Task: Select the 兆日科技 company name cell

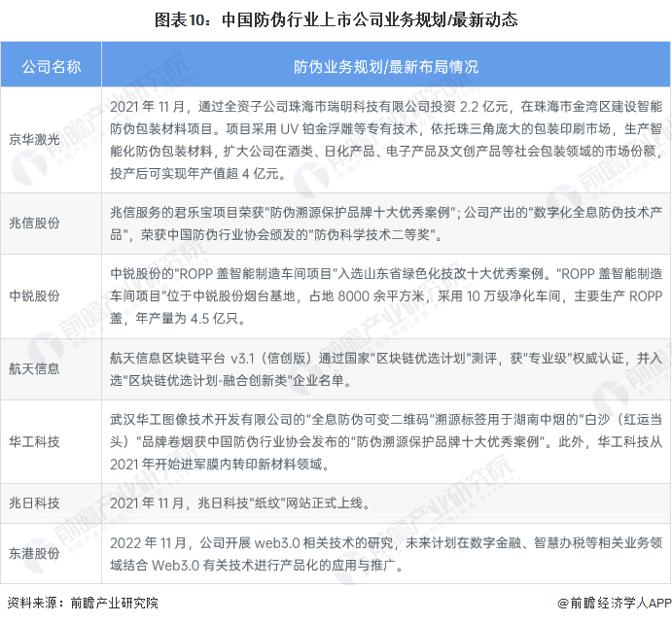Action: click(x=51, y=502)
